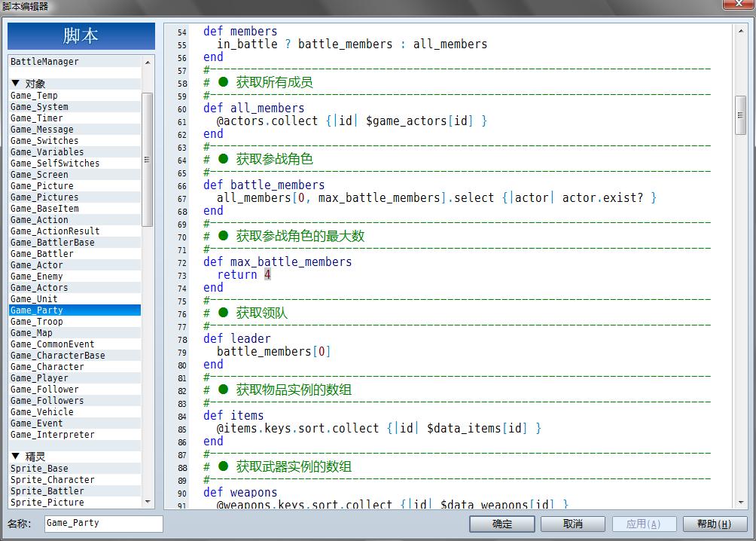Select BattleManager in the script list
Screen dimensions: 756x541
point(75,61)
